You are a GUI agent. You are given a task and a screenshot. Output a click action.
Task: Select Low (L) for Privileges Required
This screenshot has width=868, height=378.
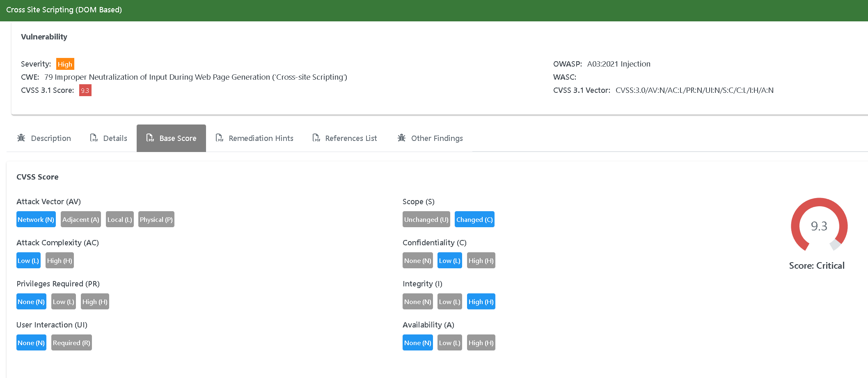[63, 302]
